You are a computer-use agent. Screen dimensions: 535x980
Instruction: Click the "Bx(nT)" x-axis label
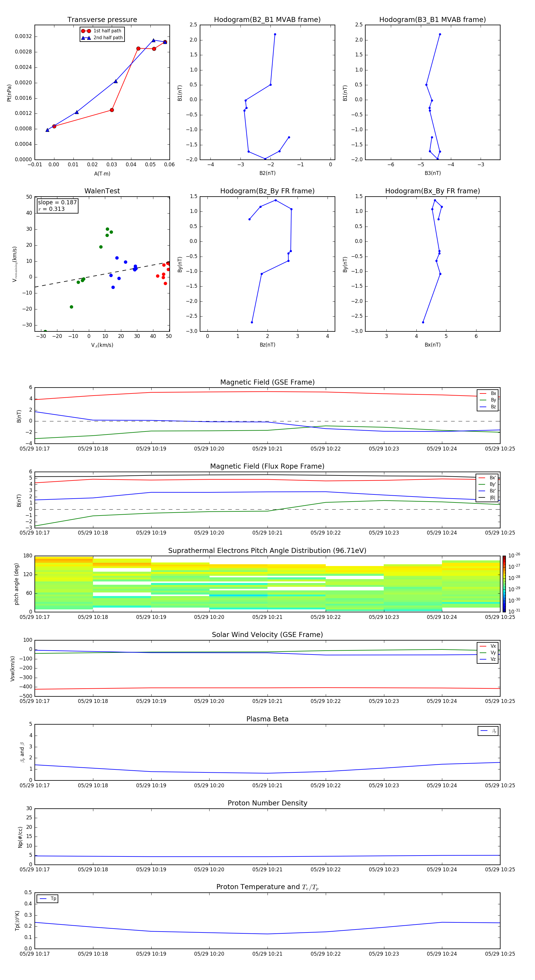(x=432, y=345)
